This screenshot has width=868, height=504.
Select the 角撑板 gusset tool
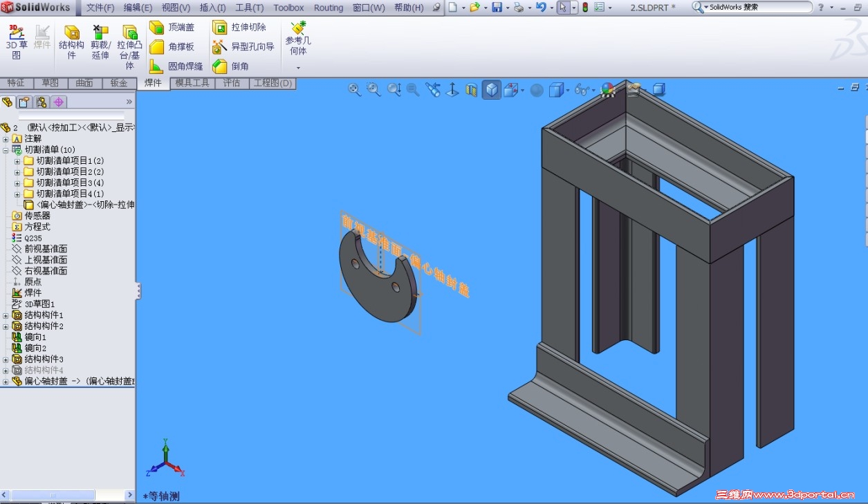(172, 47)
